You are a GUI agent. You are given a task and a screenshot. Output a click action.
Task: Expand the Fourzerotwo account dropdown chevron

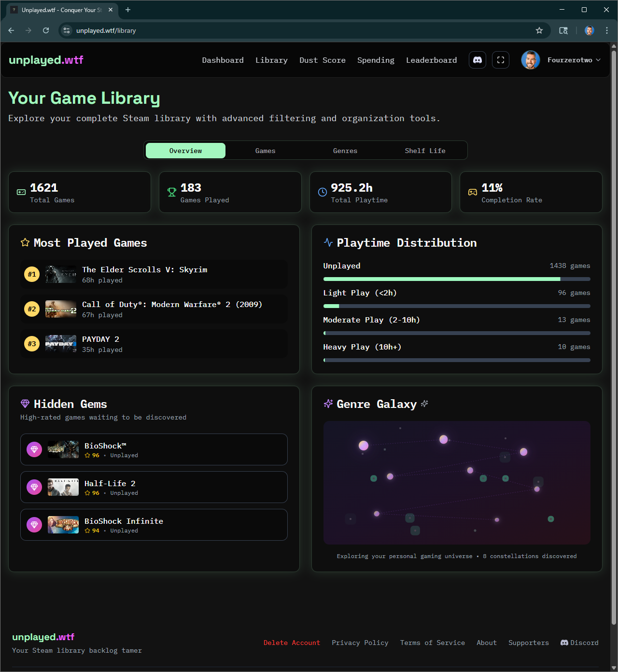click(x=598, y=60)
